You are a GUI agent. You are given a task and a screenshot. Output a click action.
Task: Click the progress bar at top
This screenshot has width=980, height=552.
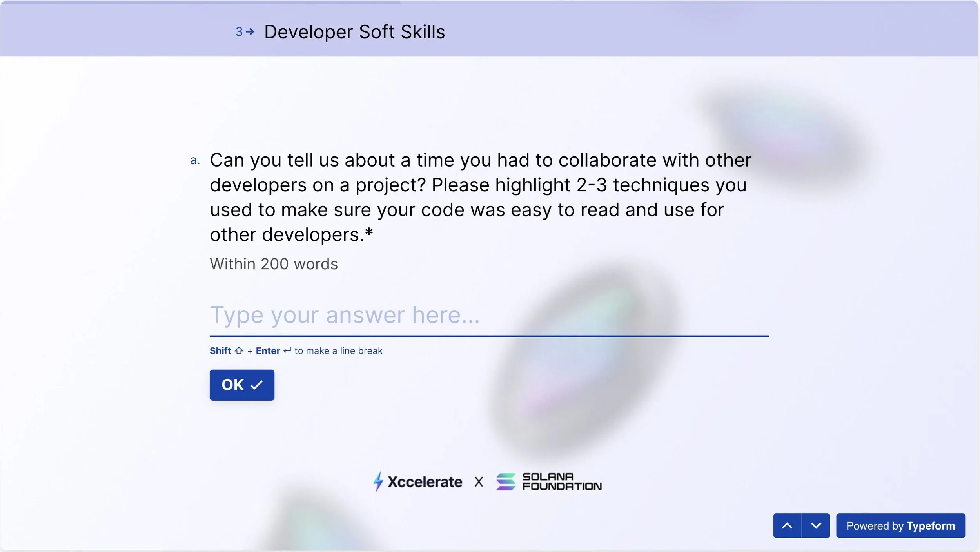pos(200,2)
